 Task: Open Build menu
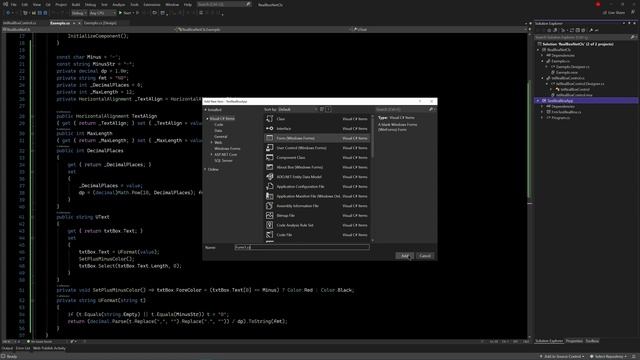[x=76, y=4]
